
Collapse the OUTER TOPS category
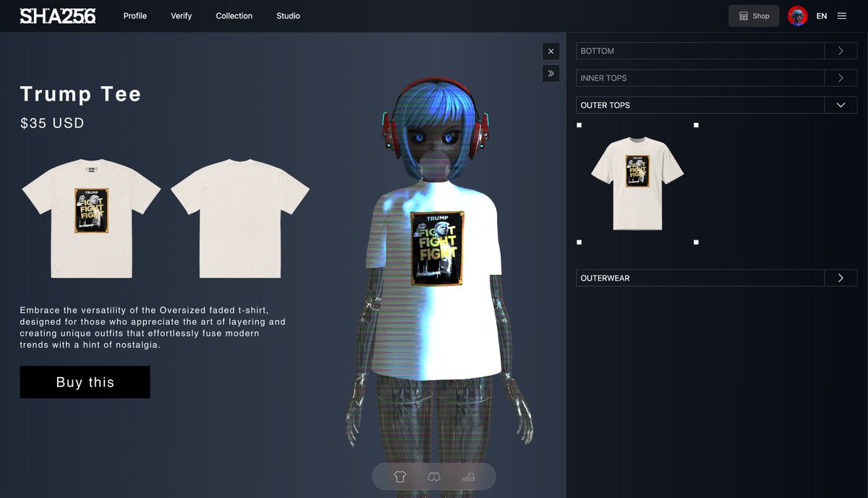(840, 104)
